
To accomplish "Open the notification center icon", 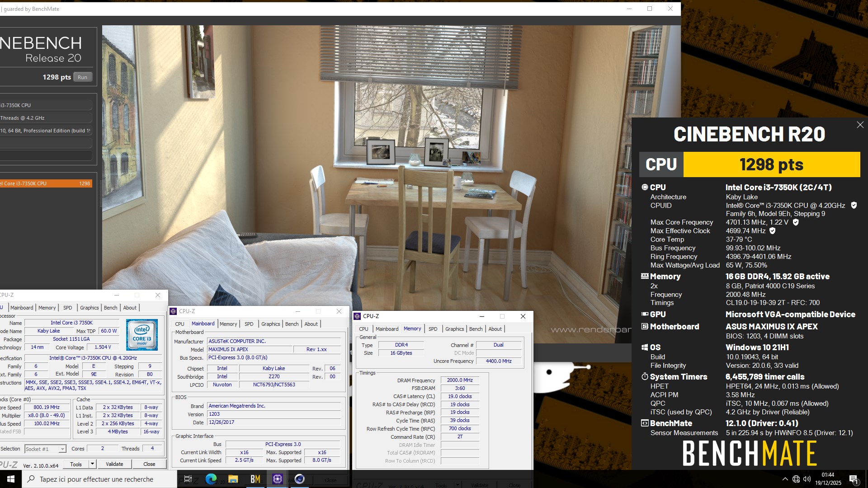I will pos(854,479).
